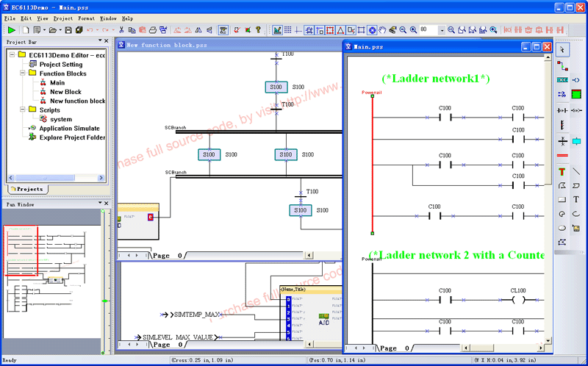Open the dropdown arrow beside Open folder
Viewport: 588px width, 366px height.
coord(60,30)
